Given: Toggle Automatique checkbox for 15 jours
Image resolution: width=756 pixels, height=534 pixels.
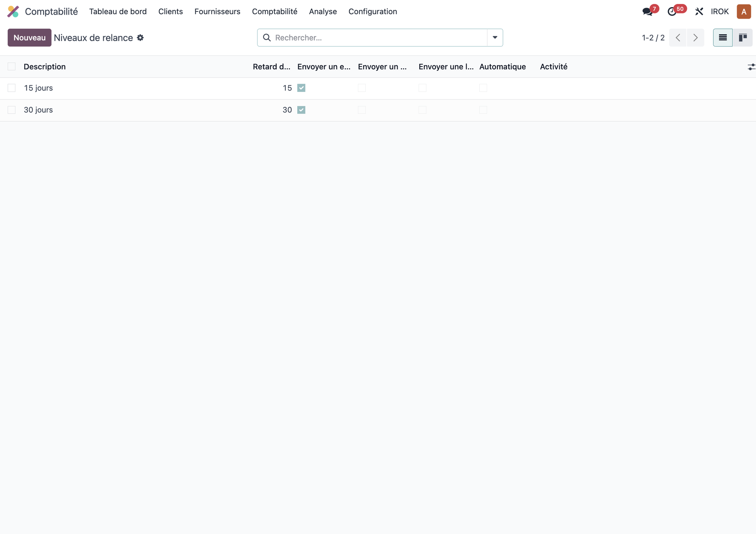Looking at the screenshot, I should tap(483, 88).
